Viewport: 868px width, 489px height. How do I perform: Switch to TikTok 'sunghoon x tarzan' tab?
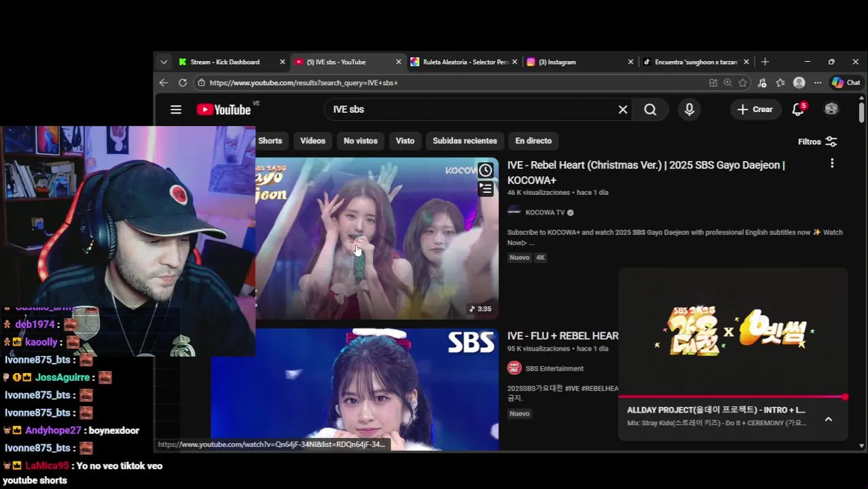[695, 62]
